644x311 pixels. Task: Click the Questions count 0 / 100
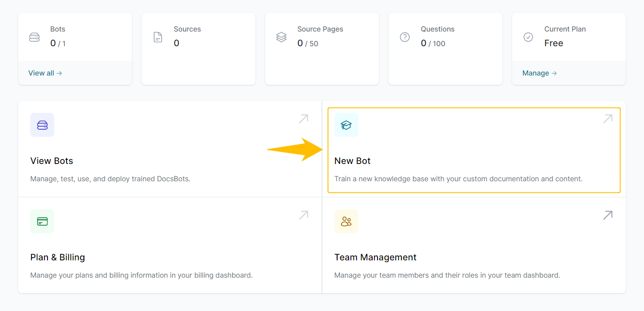coord(433,43)
